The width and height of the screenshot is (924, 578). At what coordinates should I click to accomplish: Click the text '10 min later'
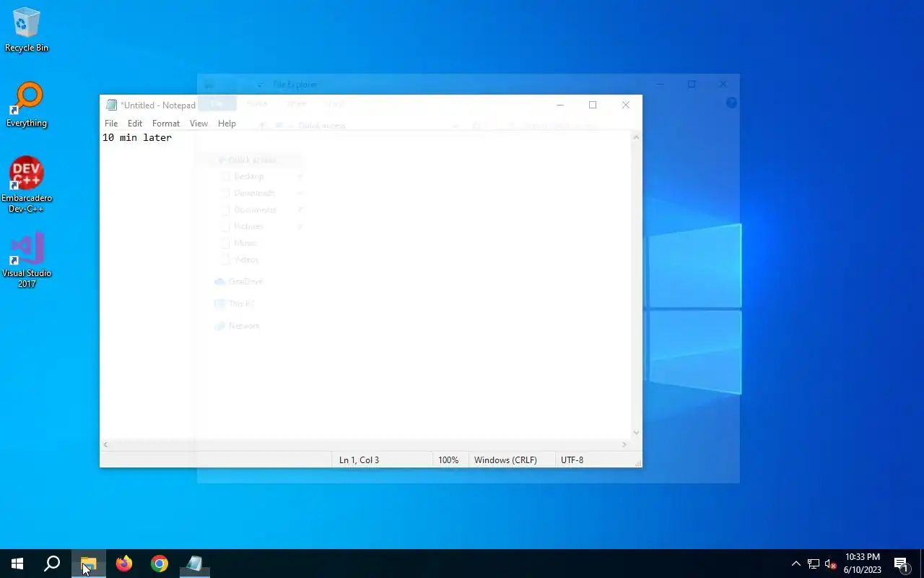(x=137, y=137)
